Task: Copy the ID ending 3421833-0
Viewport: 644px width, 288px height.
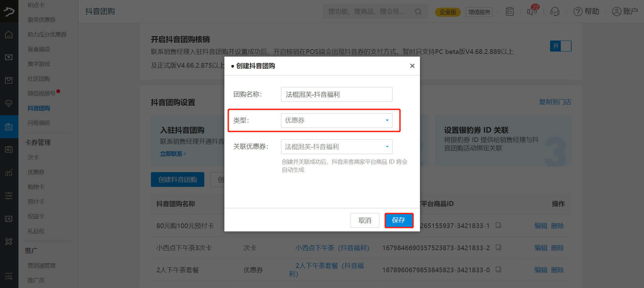Action: point(498,269)
